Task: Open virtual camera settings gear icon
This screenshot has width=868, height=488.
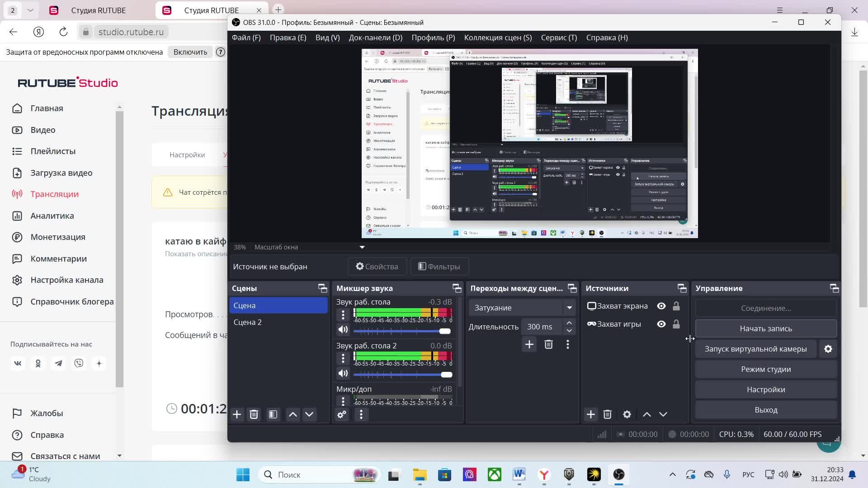Action: (828, 349)
